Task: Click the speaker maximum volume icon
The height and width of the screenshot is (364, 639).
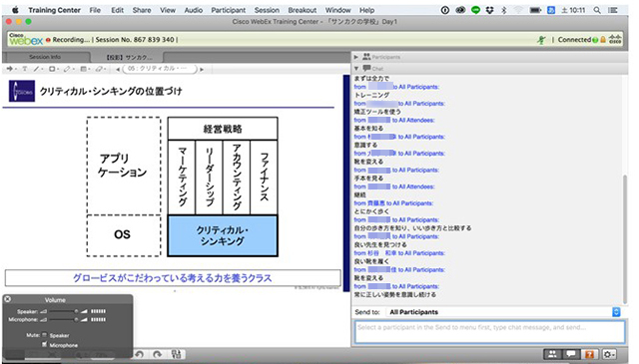Action: [84, 311]
